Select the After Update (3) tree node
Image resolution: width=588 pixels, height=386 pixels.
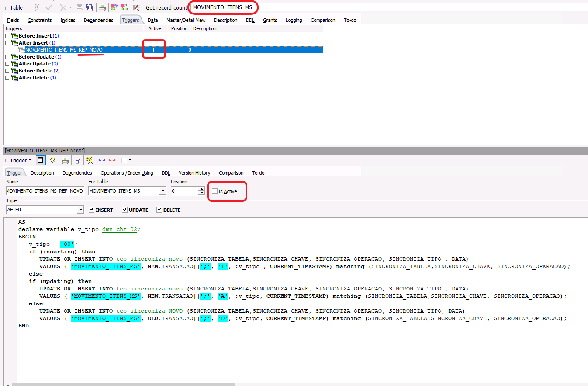38,64
